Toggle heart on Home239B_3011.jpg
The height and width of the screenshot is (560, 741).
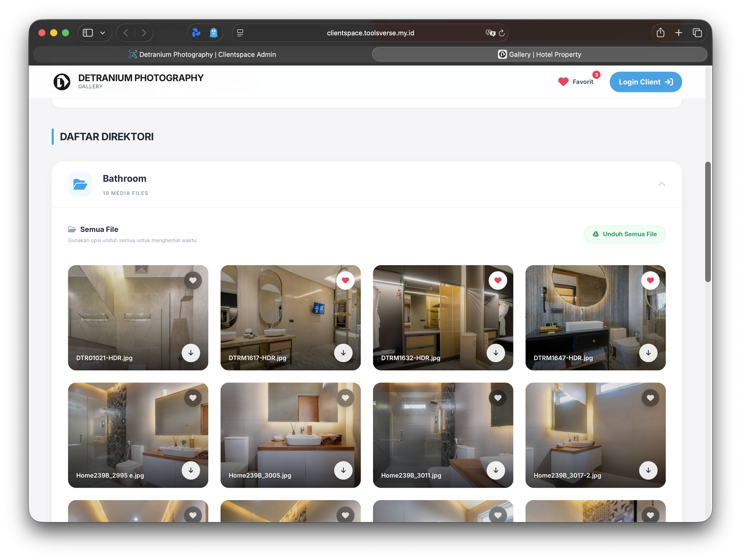pos(497,398)
